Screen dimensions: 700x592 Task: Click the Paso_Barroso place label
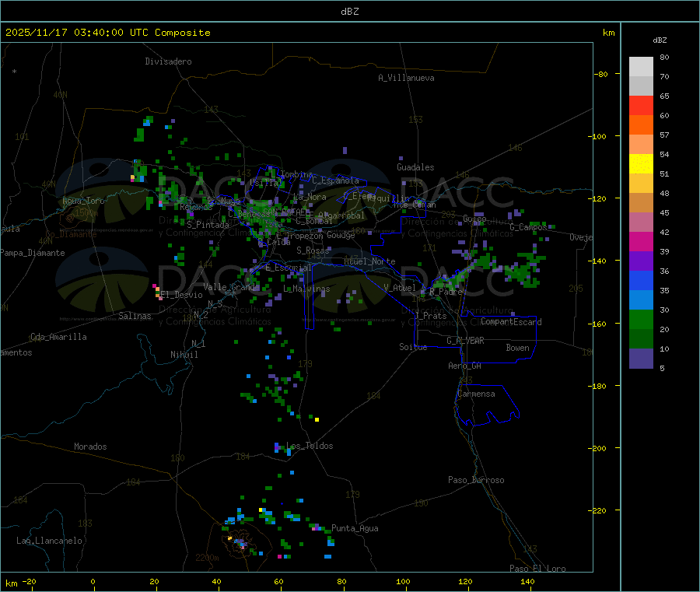tap(476, 480)
